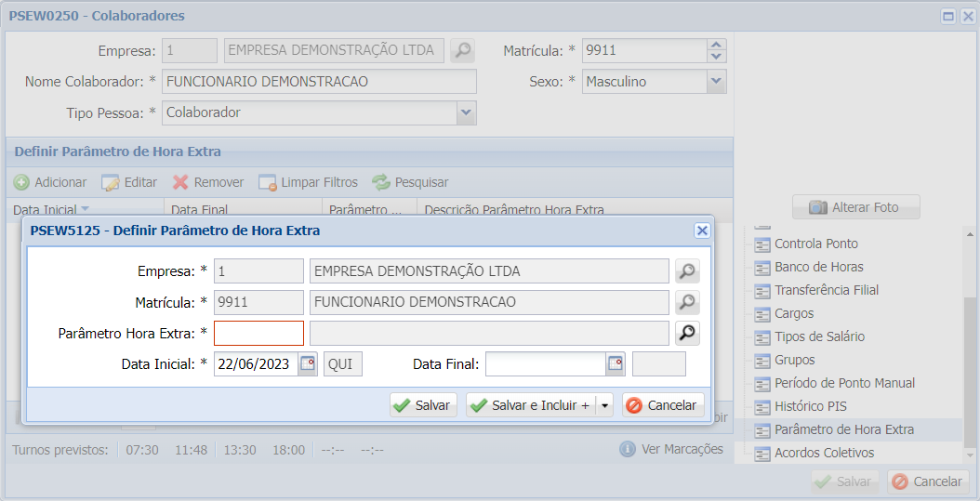Open the Tipo Pessoa dropdown

[466, 112]
